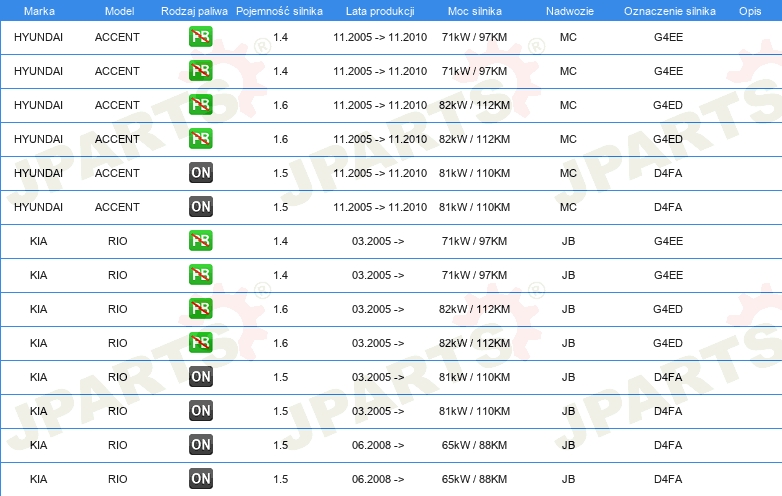The image size is (782, 496).
Task: Click ON diesel icon in second Hyundai Accent 1.5 row
Action: point(200,206)
